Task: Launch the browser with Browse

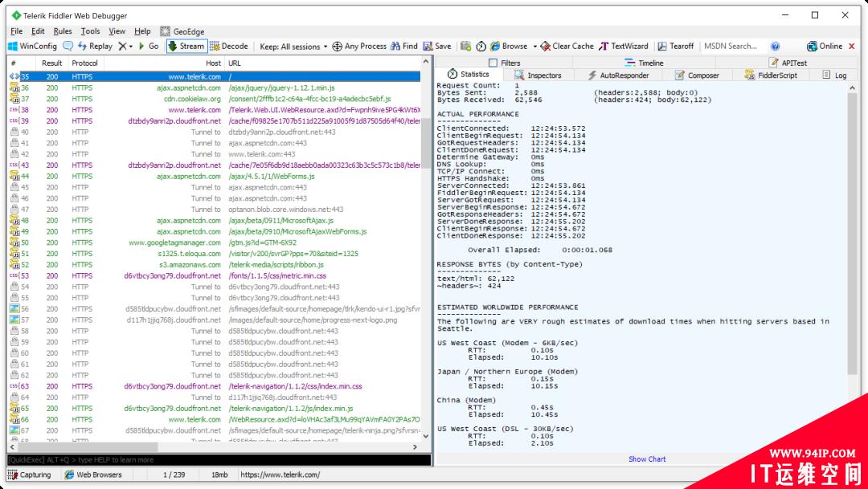Action: click(509, 47)
